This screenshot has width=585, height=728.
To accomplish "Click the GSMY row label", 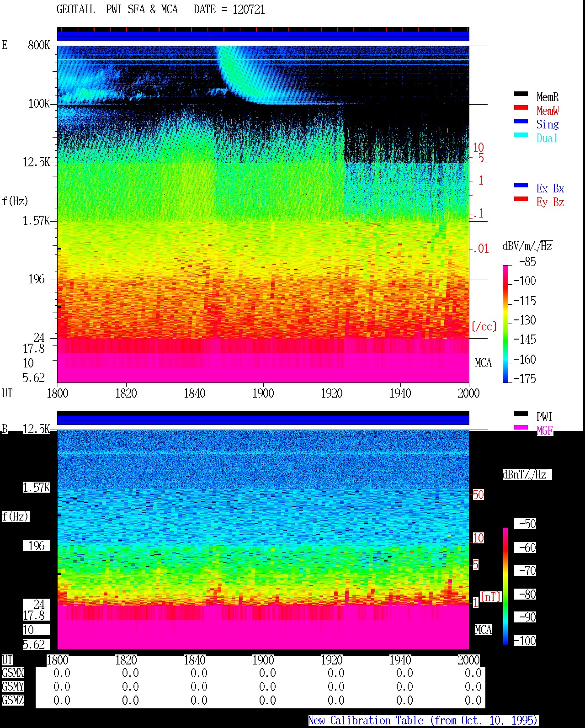I will [x=13, y=686].
